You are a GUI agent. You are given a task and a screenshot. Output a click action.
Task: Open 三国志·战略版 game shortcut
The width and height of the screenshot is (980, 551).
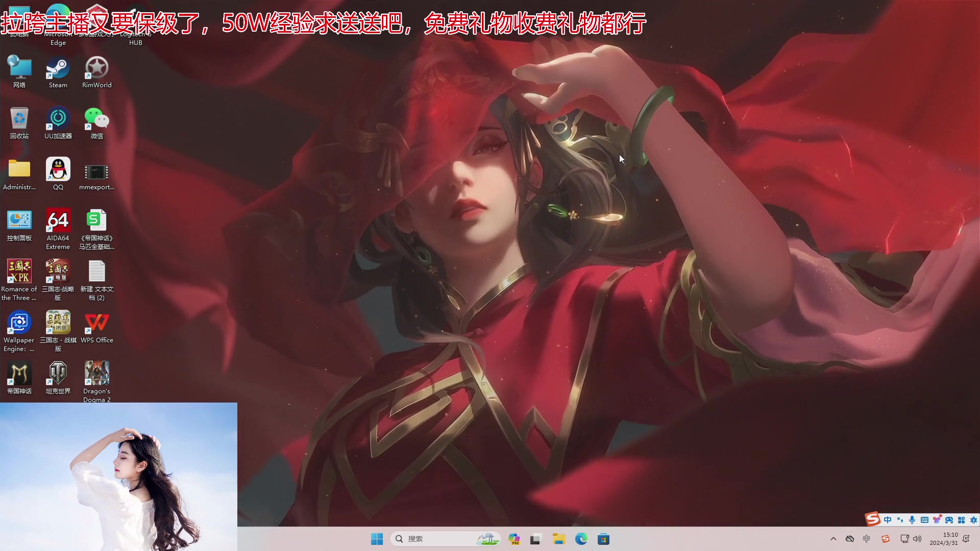[x=58, y=281]
